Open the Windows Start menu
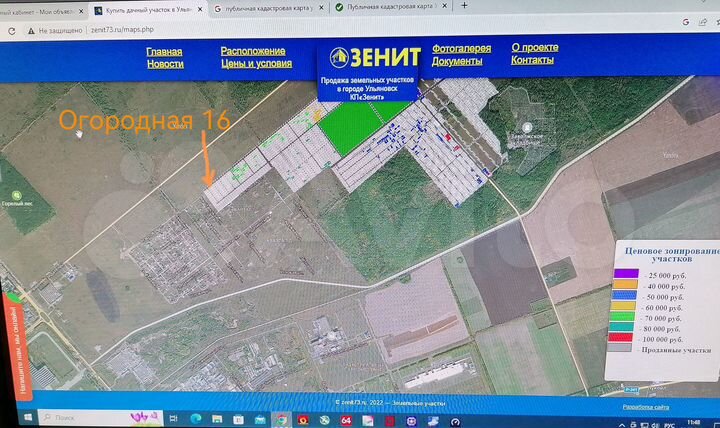 (x=27, y=416)
